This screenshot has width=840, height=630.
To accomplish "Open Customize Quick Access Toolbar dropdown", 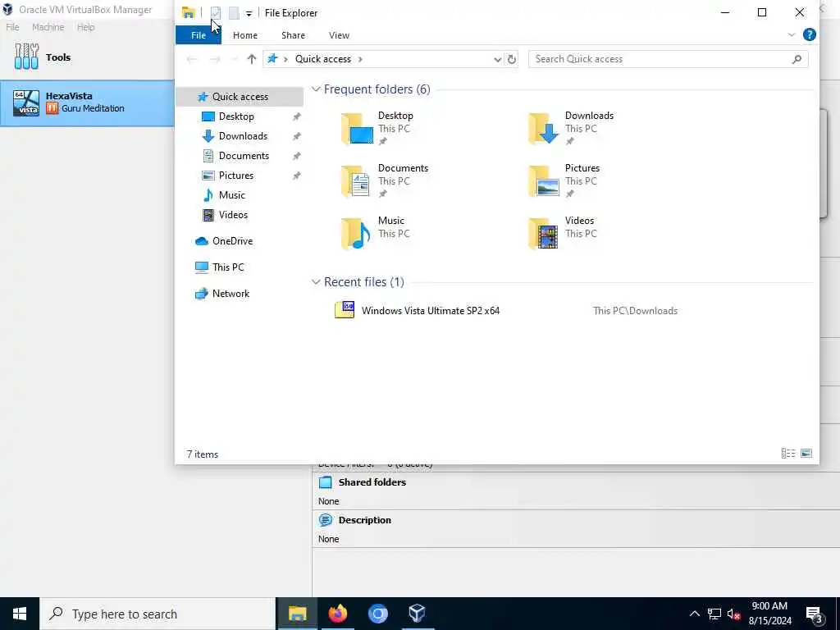I will click(x=249, y=13).
